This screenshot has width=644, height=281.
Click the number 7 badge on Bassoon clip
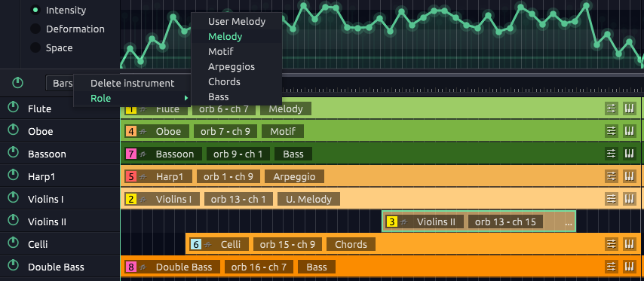(x=131, y=154)
